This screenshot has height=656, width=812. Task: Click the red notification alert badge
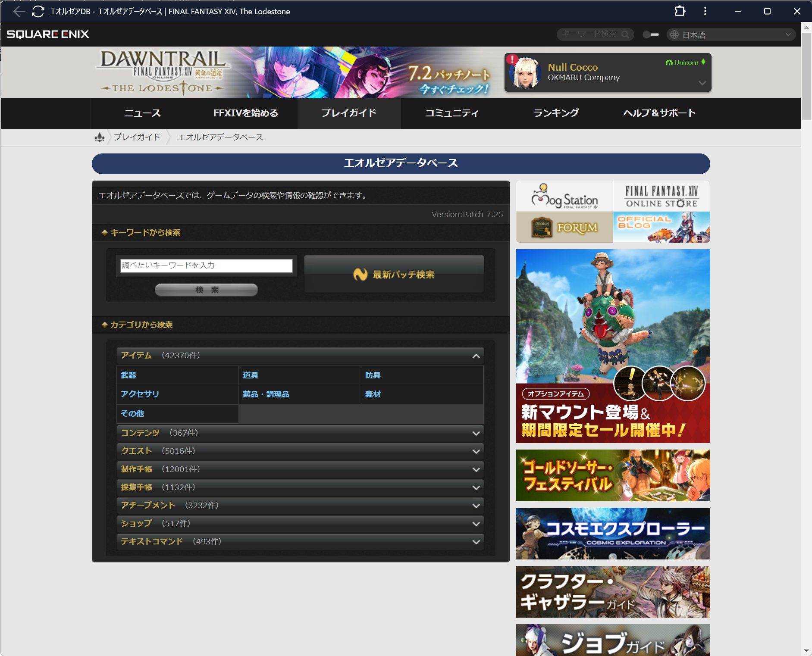click(x=512, y=59)
